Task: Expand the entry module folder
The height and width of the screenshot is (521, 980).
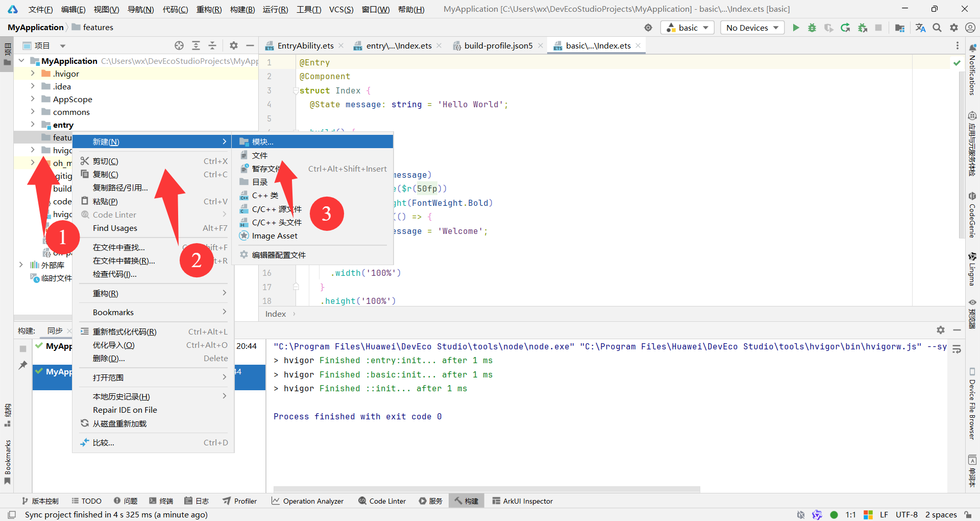Action: pos(32,124)
